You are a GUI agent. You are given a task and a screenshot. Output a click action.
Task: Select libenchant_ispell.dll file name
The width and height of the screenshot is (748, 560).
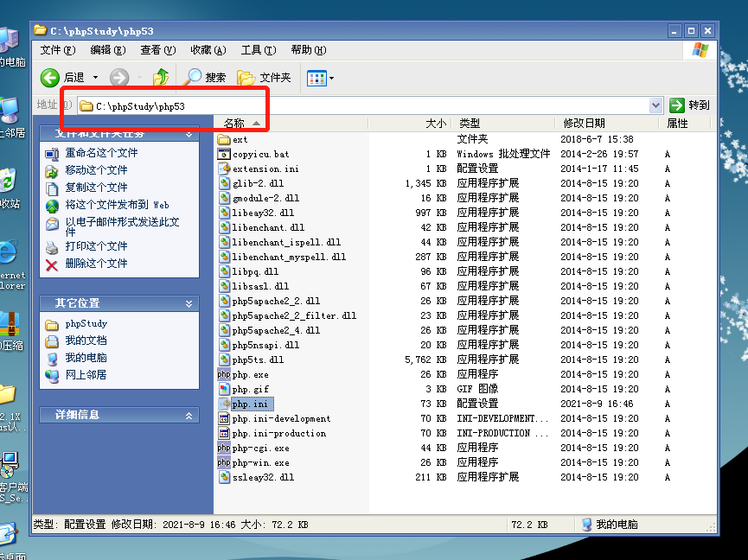286,242
